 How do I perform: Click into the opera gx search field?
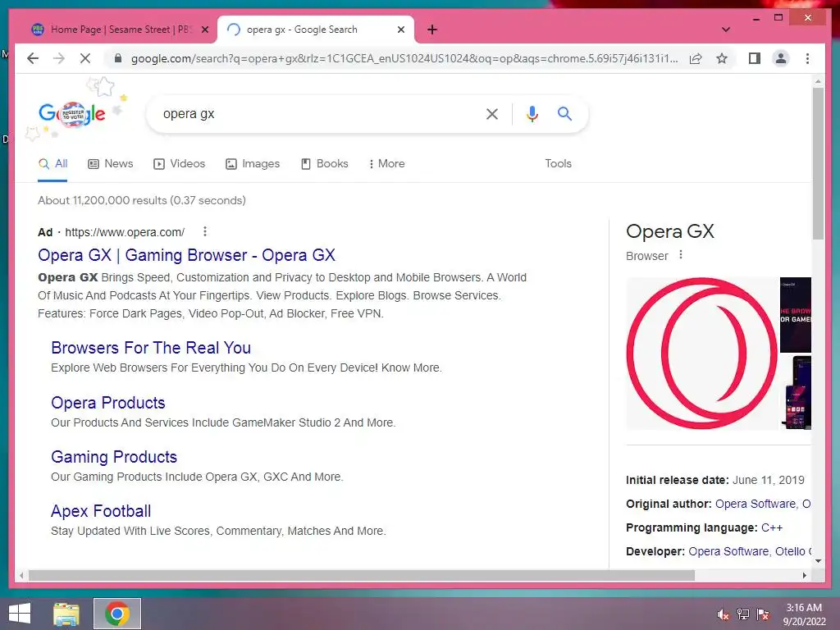tap(316, 113)
